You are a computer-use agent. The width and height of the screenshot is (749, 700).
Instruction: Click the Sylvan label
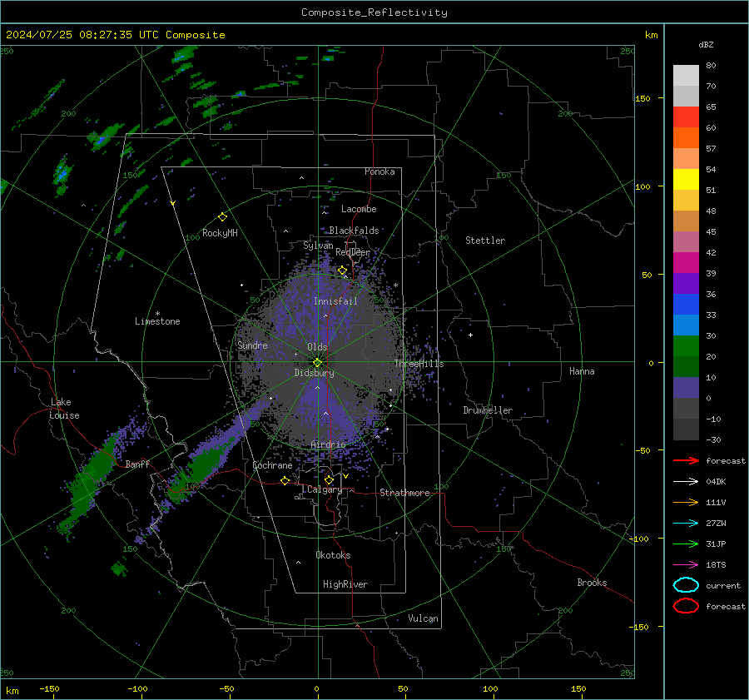[x=318, y=246]
